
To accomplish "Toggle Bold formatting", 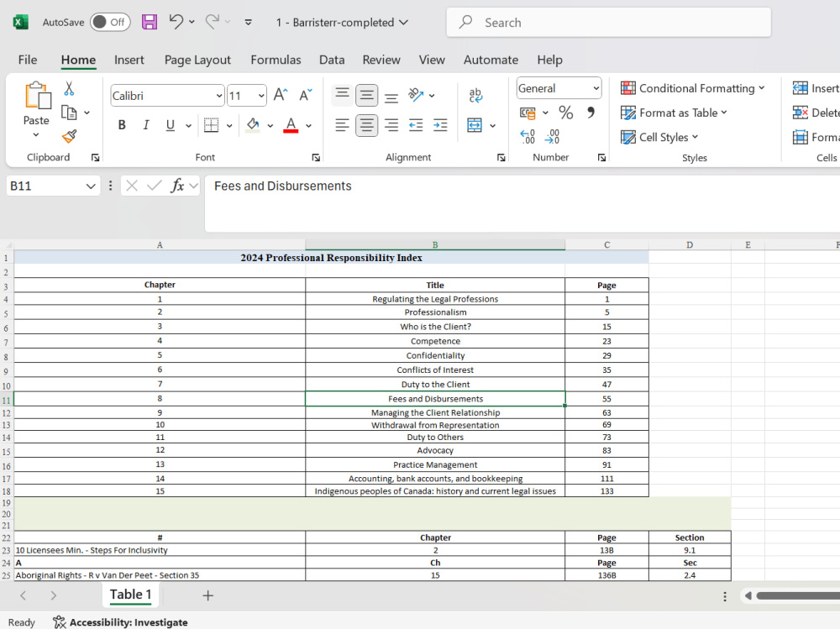I will click(x=122, y=125).
